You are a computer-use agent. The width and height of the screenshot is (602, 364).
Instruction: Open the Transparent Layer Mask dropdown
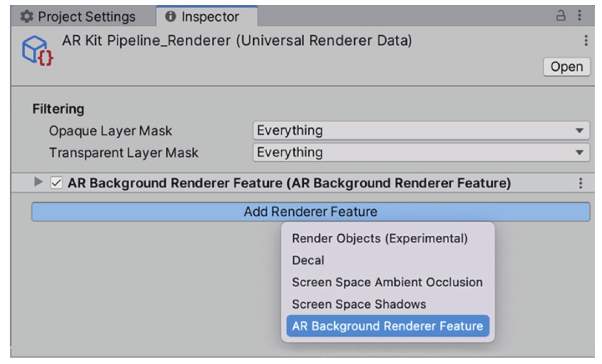pyautogui.click(x=421, y=153)
